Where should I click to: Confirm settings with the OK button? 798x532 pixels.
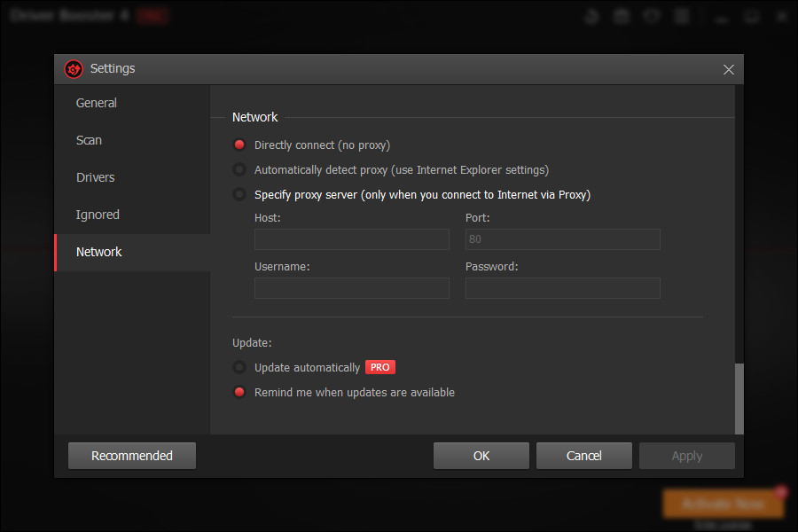[481, 455]
